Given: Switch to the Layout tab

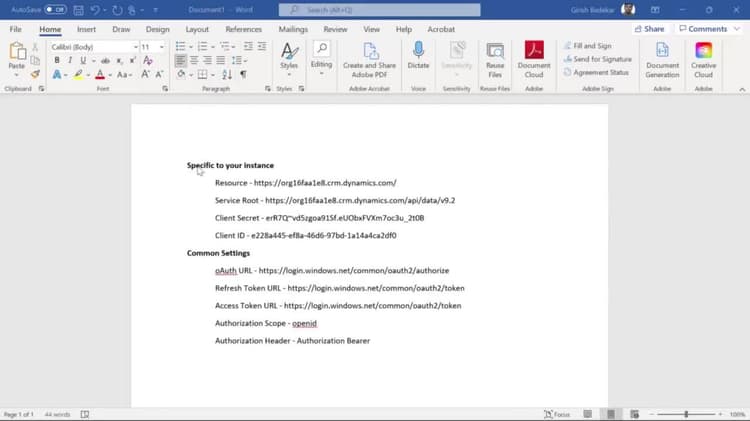Looking at the screenshot, I should click(x=197, y=29).
